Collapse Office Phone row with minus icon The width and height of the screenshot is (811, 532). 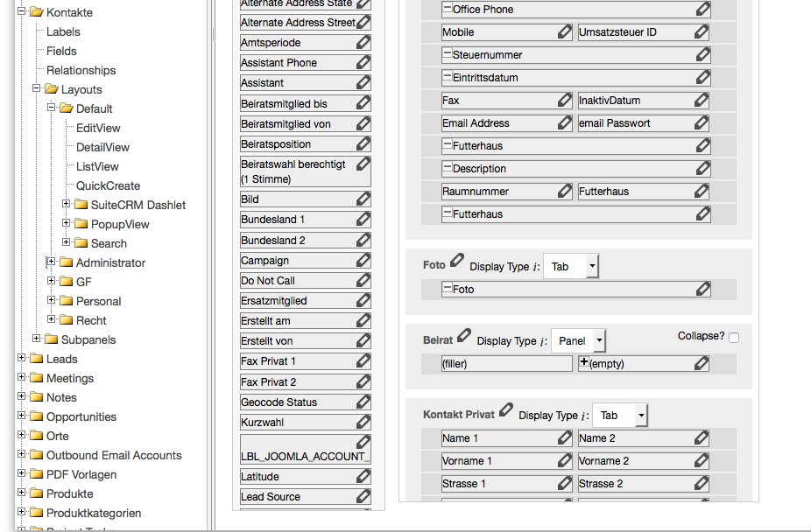[x=448, y=8]
